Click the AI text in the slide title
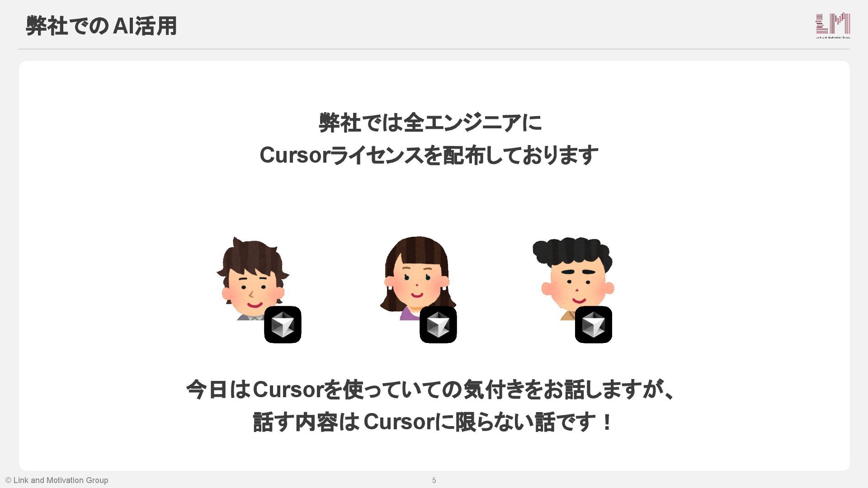The image size is (868, 488). 123,26
